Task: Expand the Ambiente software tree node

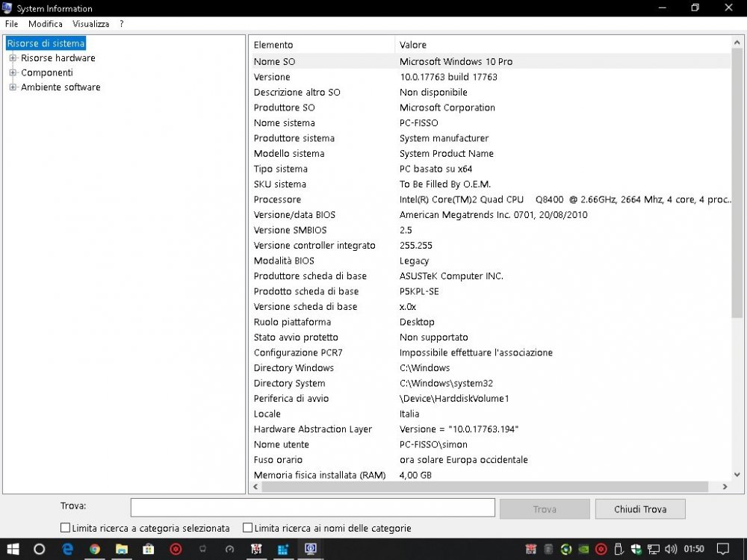Action: coord(13,87)
